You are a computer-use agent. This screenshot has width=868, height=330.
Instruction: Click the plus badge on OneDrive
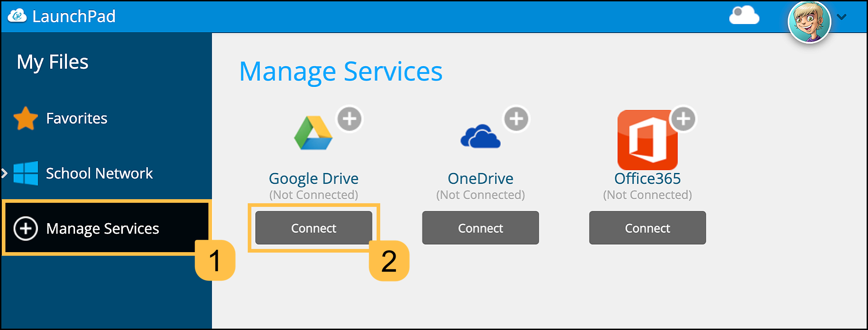(516, 119)
